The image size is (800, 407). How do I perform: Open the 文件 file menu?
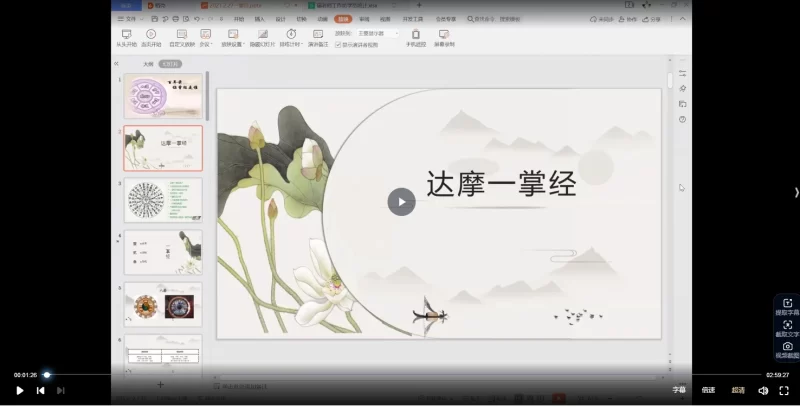[130, 18]
